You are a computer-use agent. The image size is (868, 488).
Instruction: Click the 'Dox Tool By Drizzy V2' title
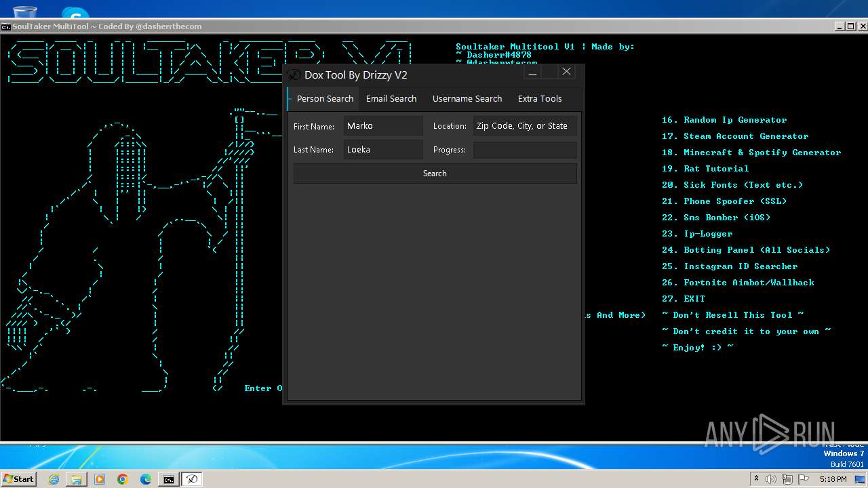tap(356, 75)
